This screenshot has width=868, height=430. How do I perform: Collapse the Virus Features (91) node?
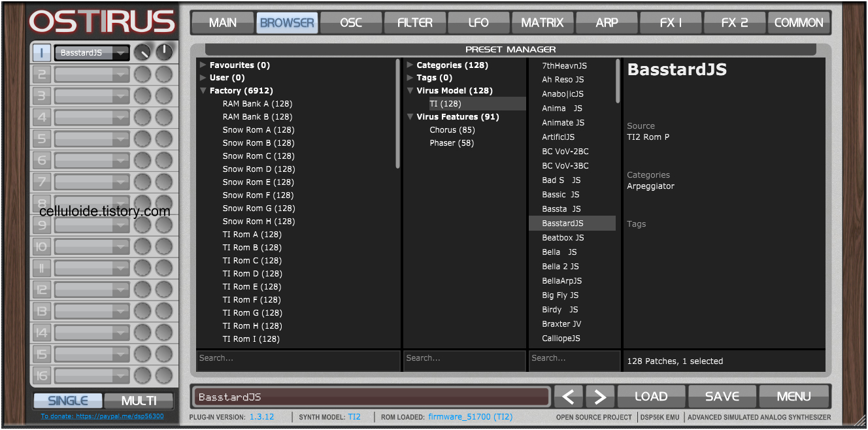[x=410, y=117]
